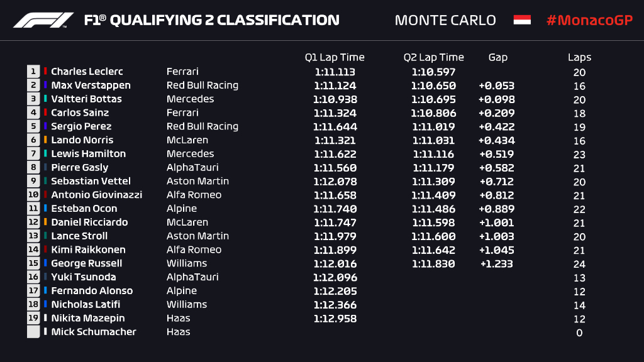This screenshot has height=362, width=644.
Task: Click the Q2 Lap Time column header
Action: (x=434, y=57)
